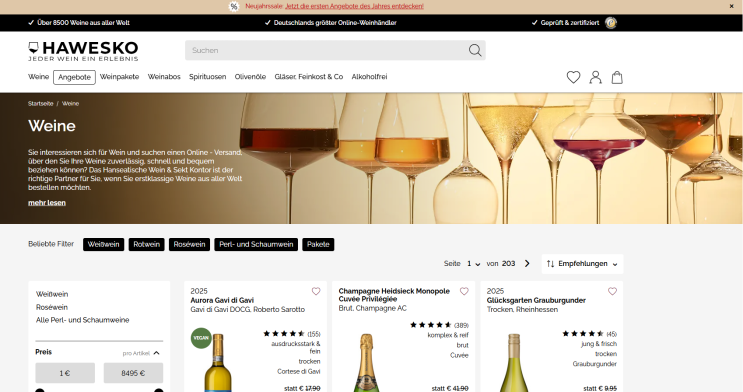Add Champagne Heidsieck Monopole to wishlist
The height and width of the screenshot is (392, 743).
pos(464,292)
